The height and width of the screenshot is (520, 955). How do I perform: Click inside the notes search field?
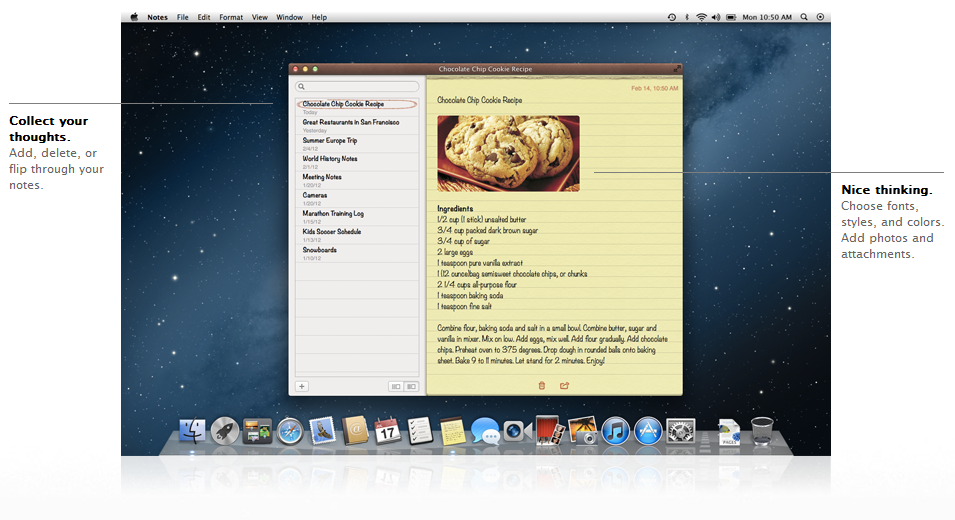coord(358,86)
